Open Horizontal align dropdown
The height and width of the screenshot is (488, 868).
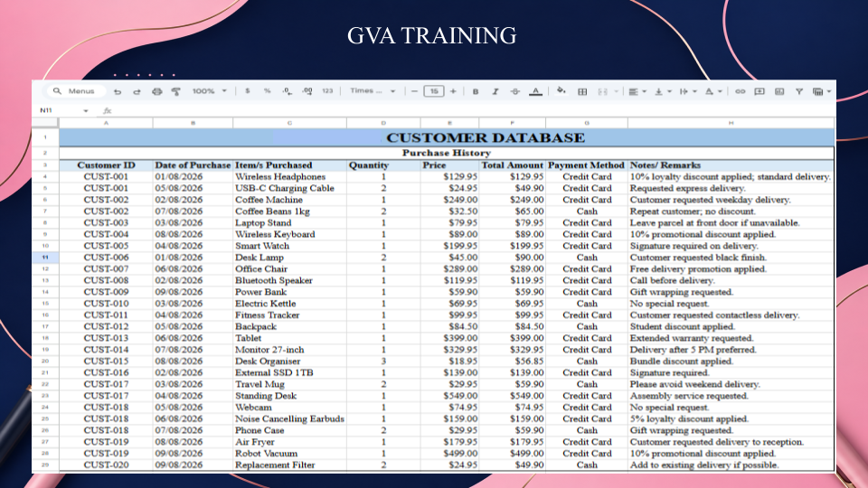(x=637, y=91)
